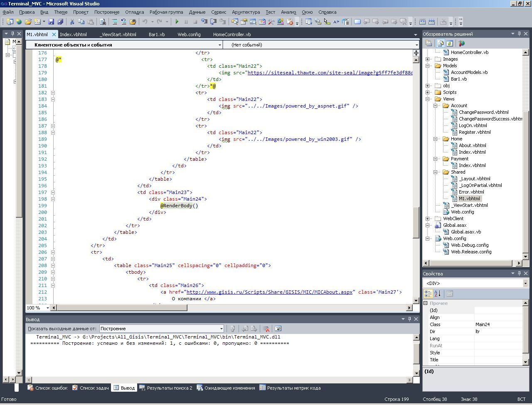Click the Complete Word icon
Screen dimensions: 532x405
(336, 22)
